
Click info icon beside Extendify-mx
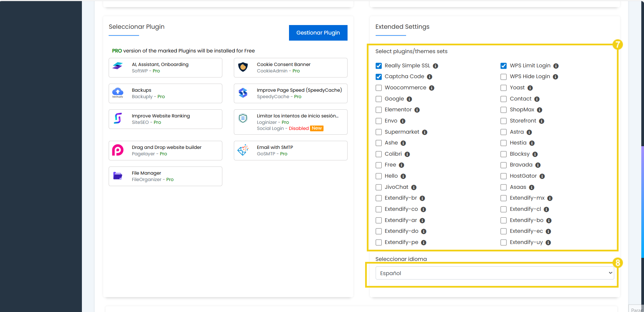pyautogui.click(x=550, y=198)
